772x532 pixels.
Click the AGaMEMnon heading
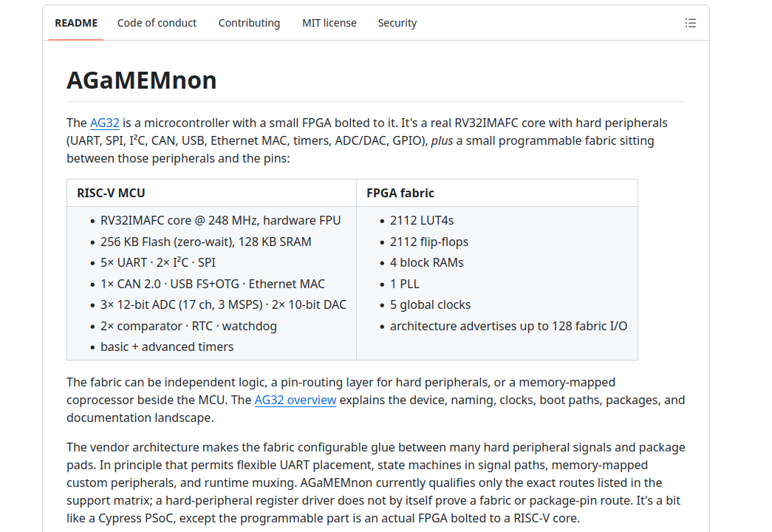(142, 81)
